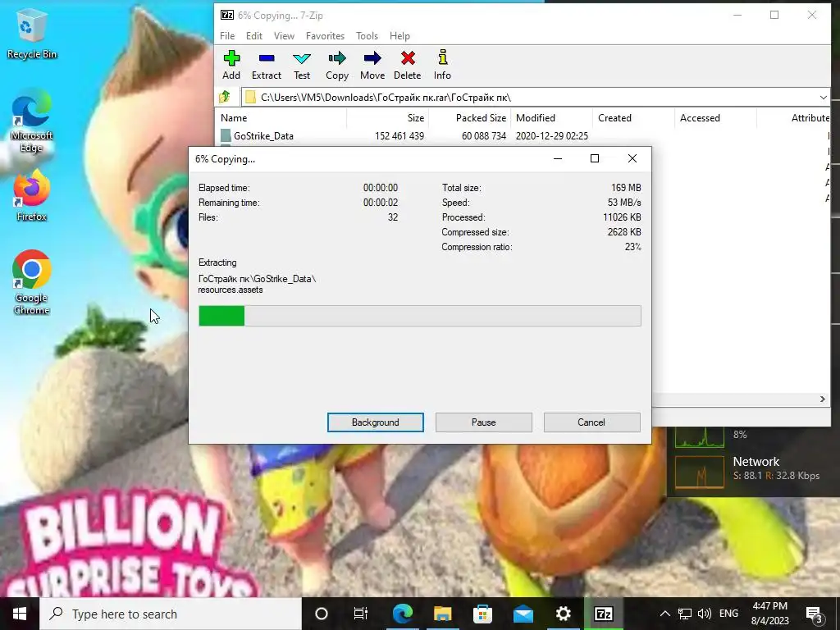Click the Test toolbar icon
Viewport: 840px width, 630px height.
302,66
